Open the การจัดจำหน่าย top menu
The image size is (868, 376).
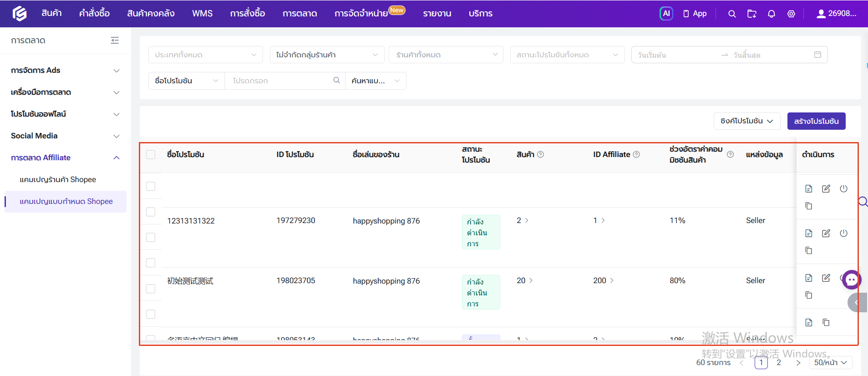(361, 14)
